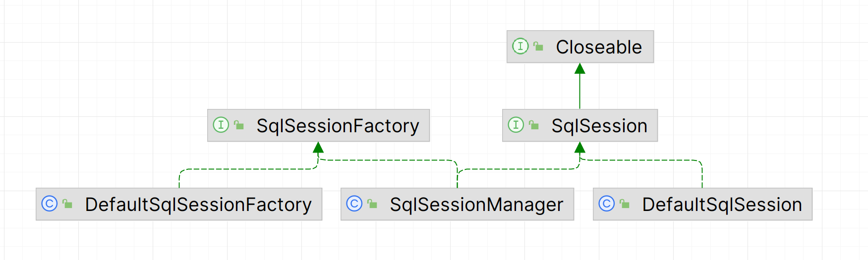The width and height of the screenshot is (868, 260).
Task: Select the SqlSession interface label
Action: click(599, 126)
